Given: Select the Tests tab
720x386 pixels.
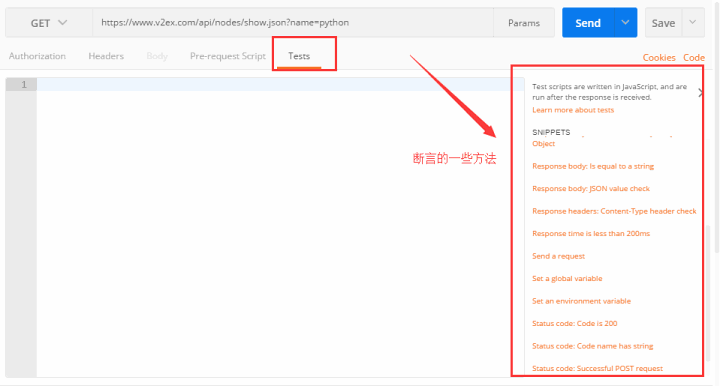Looking at the screenshot, I should tap(299, 56).
